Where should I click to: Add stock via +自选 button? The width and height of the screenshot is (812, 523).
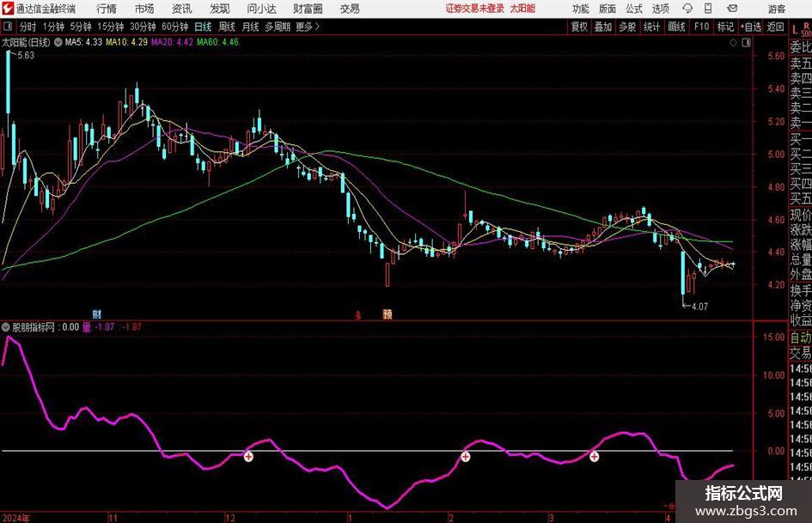pyautogui.click(x=751, y=27)
